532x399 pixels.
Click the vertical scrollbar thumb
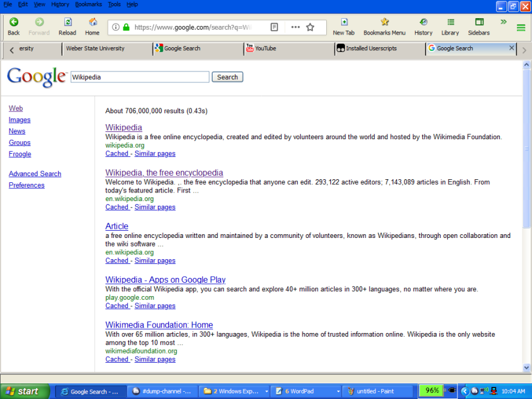coord(526,148)
